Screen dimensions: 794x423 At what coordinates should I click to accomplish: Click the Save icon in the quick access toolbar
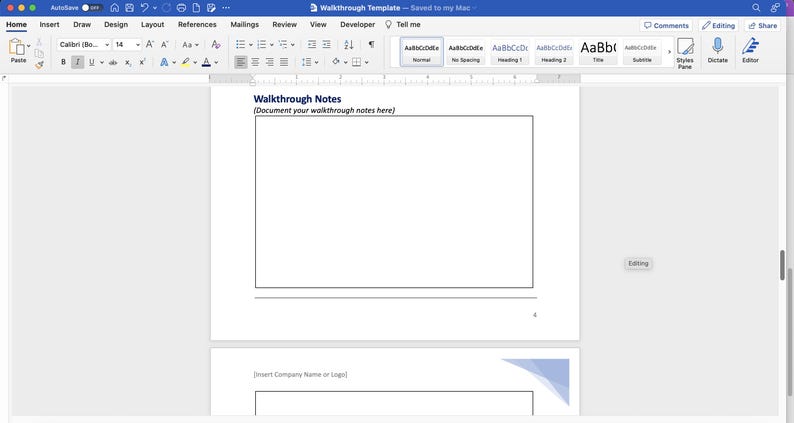coord(130,8)
